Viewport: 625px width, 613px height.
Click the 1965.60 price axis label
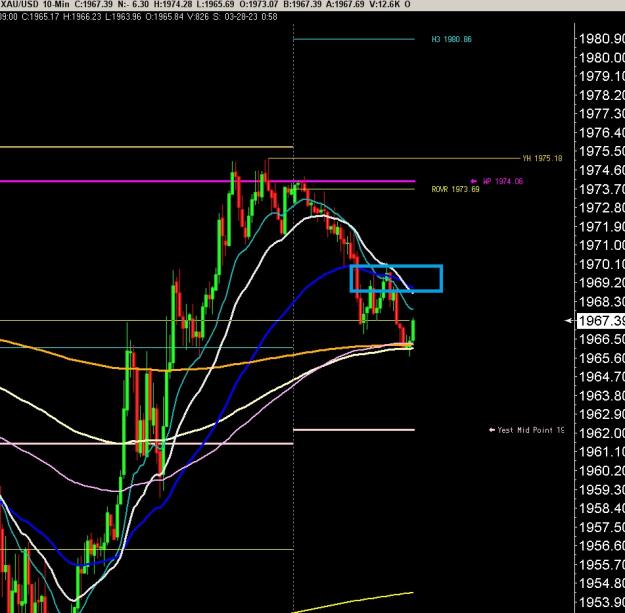pyautogui.click(x=601, y=358)
